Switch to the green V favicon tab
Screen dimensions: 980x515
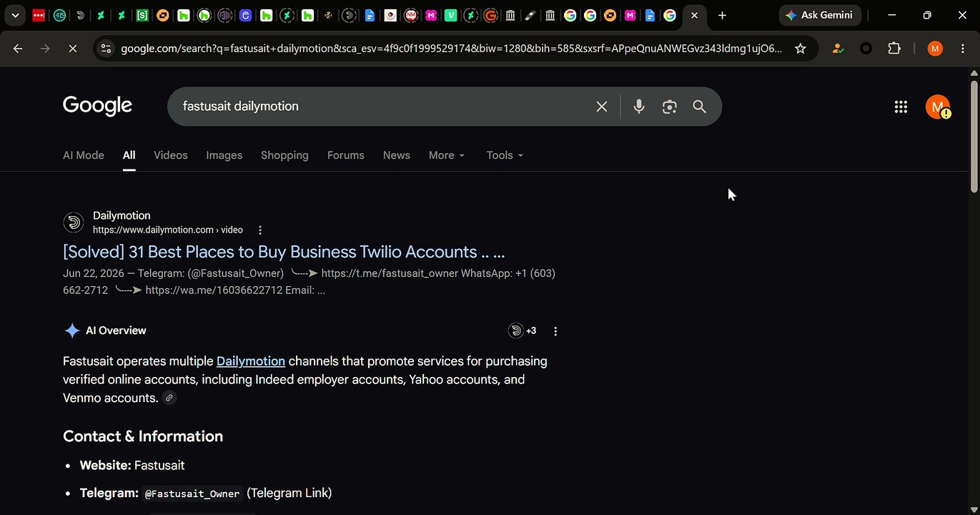(x=451, y=15)
